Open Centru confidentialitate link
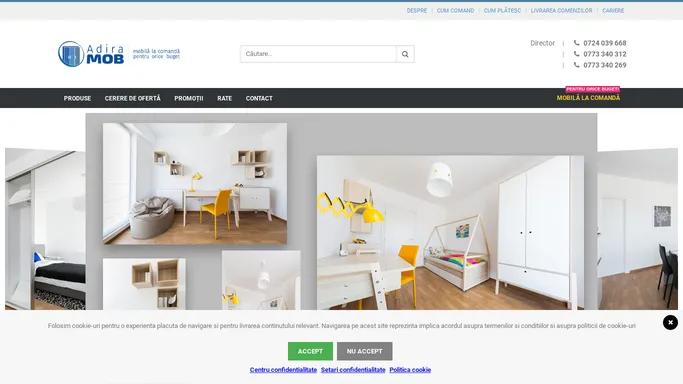The height and width of the screenshot is (384, 683). (283, 370)
